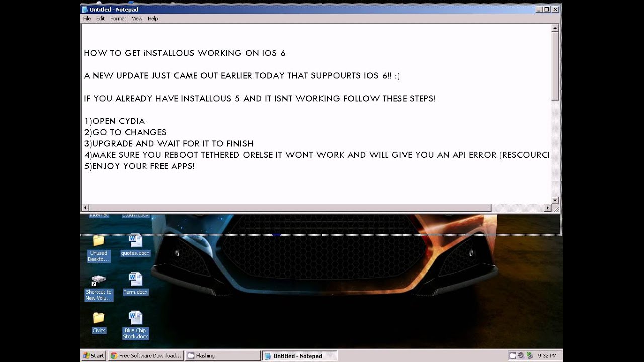Click the line '3)UPGRADE AND WAIT FOR IT TO FINISH'

pos(169,144)
